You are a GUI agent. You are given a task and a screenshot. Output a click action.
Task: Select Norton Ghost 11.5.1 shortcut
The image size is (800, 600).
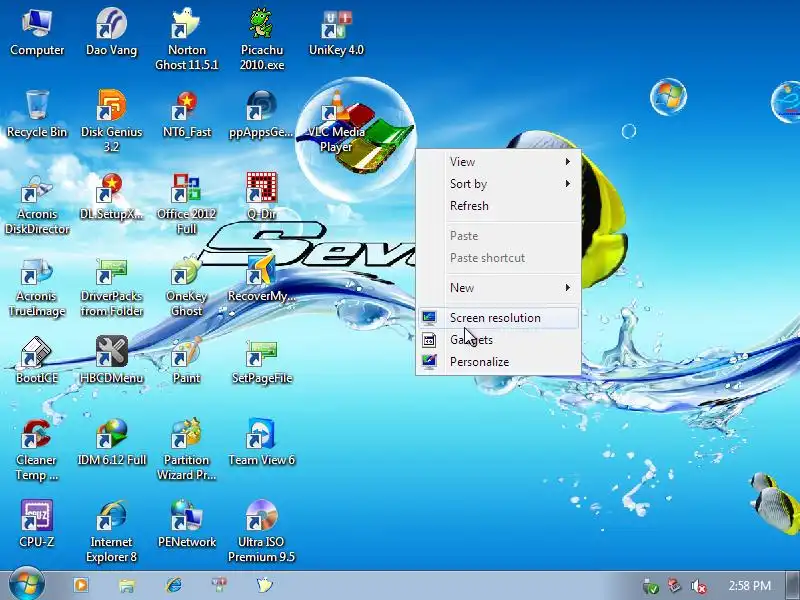click(x=186, y=39)
